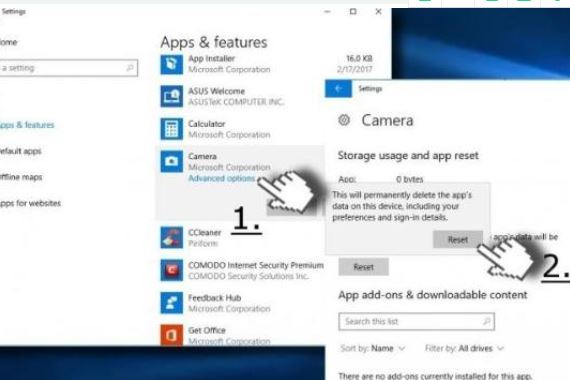Open the Filter by All drives dropdown
The width and height of the screenshot is (570, 380).
coord(465,348)
